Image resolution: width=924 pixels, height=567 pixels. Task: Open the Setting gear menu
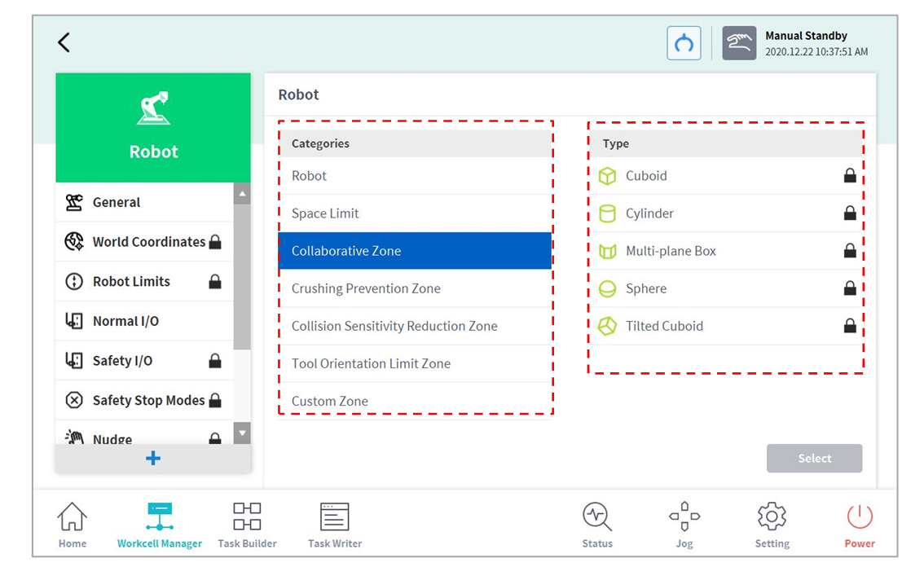772,525
